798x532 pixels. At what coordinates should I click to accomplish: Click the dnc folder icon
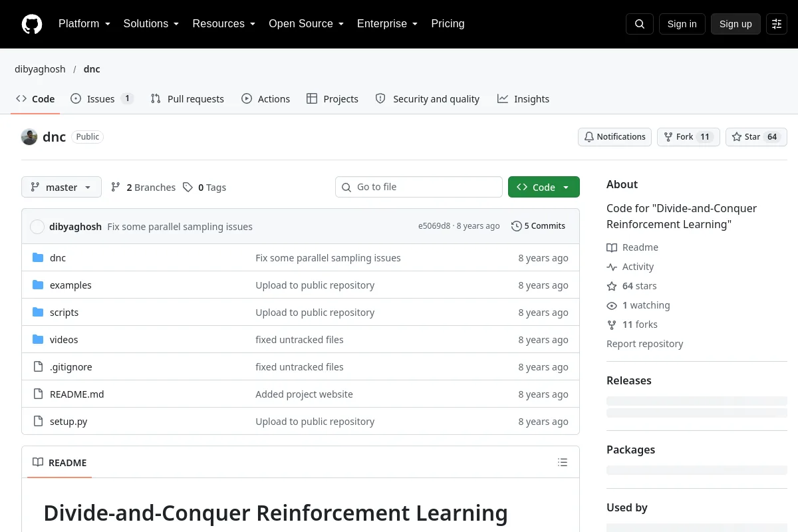point(38,257)
